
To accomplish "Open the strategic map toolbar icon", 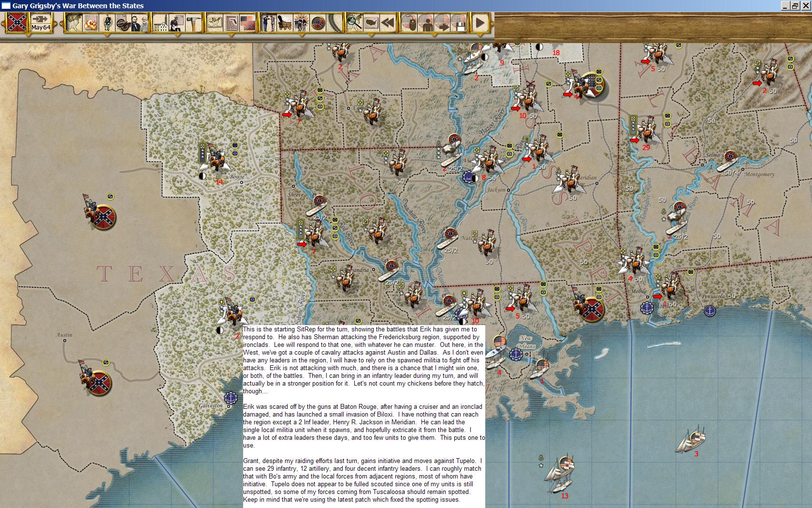I will (74, 23).
